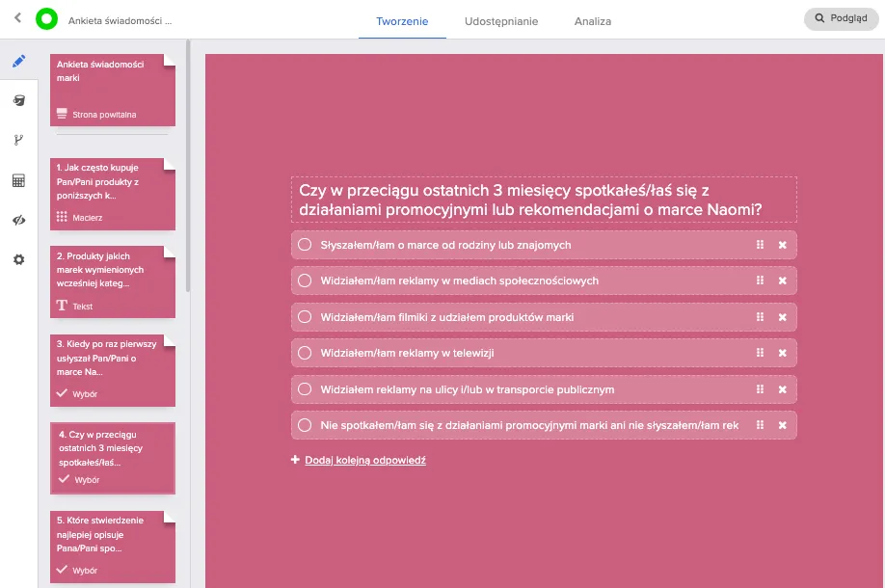Select radio 'Widziałem/łam filmiki z udziałem produktów marki'
Image resolution: width=885 pixels, height=588 pixels.
coord(305,316)
